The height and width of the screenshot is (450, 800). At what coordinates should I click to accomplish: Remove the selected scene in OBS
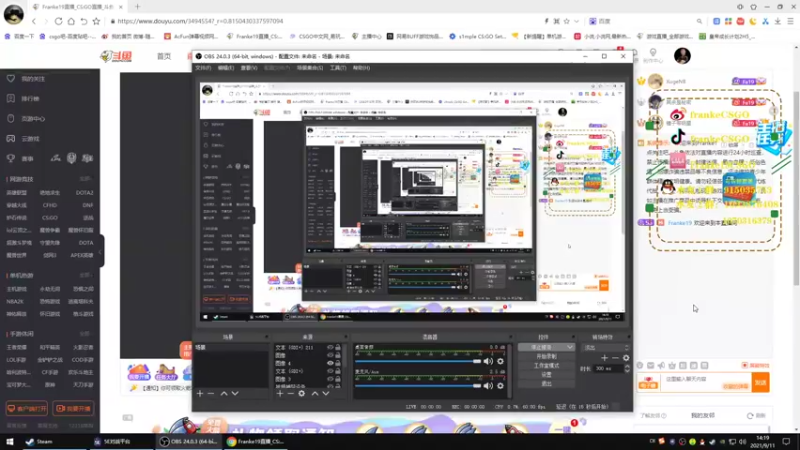point(211,393)
